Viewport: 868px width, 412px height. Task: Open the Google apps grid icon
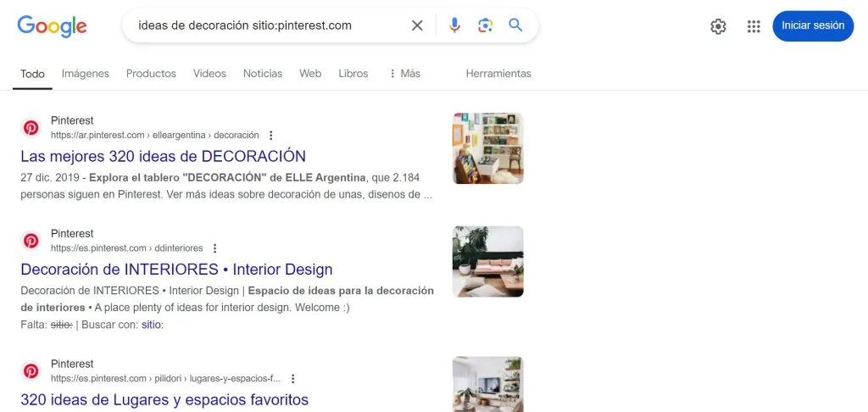(x=754, y=26)
